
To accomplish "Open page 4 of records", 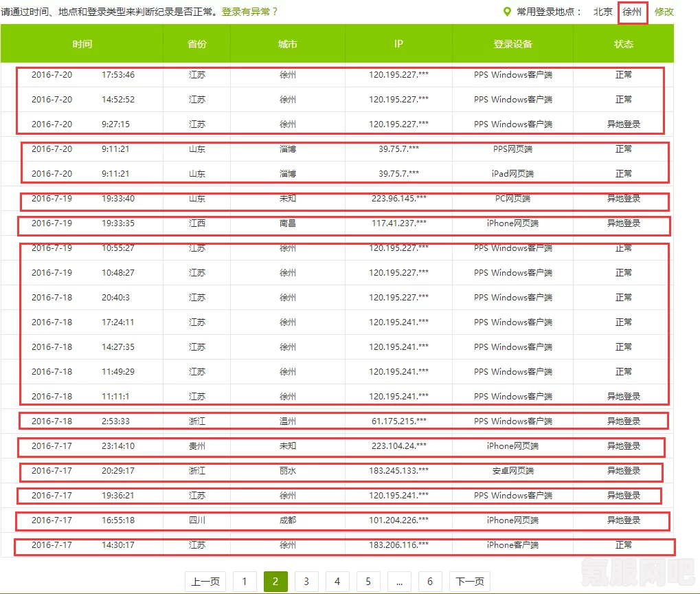I will [337, 582].
